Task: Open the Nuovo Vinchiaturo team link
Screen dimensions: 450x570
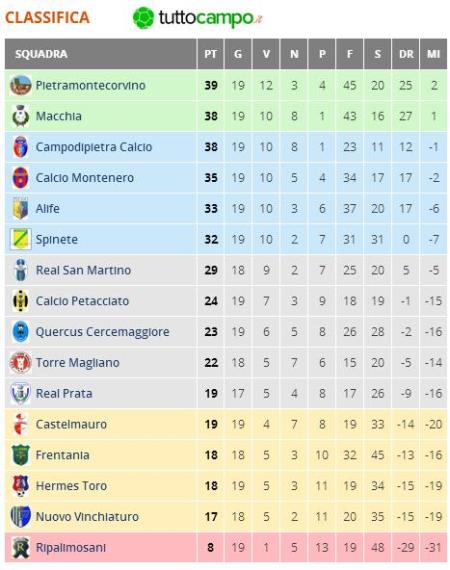Action: point(87,517)
